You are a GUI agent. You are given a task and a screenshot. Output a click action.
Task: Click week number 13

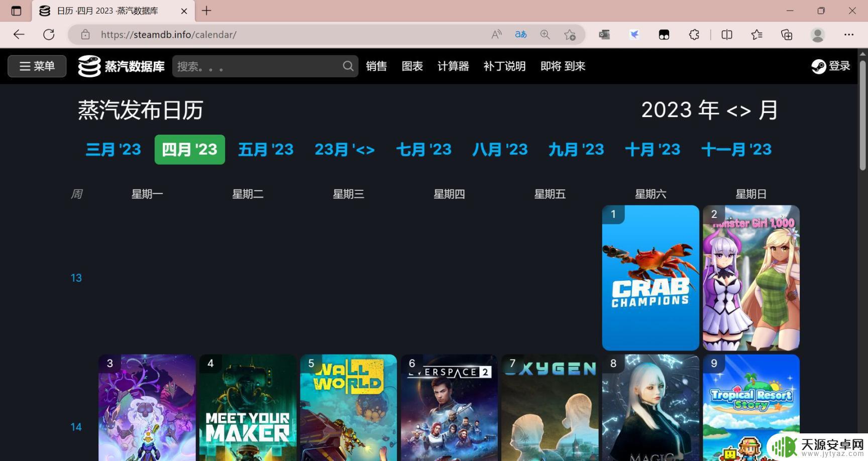tap(76, 278)
